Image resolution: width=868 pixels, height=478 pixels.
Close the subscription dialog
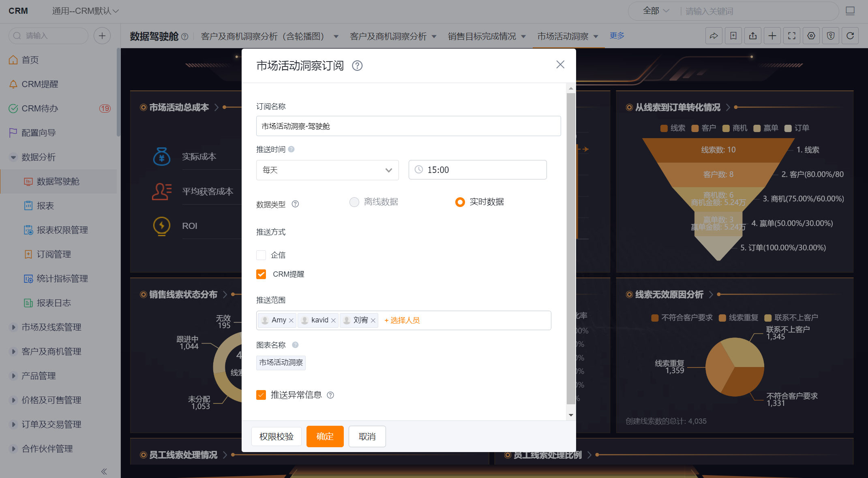(x=560, y=64)
